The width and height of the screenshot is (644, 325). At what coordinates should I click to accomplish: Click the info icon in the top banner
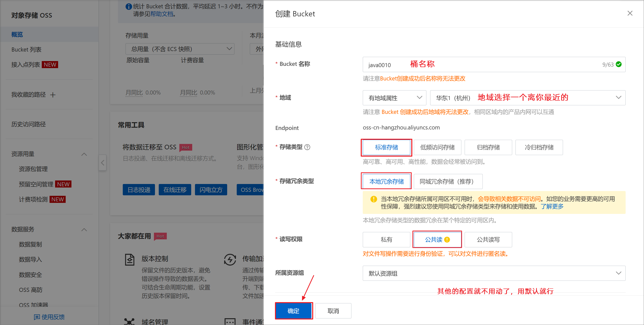click(129, 7)
